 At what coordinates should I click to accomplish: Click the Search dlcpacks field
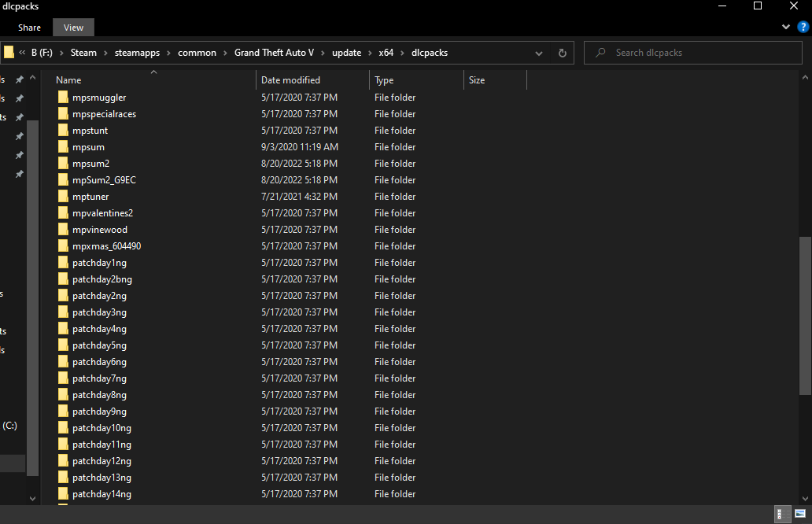[x=693, y=53]
